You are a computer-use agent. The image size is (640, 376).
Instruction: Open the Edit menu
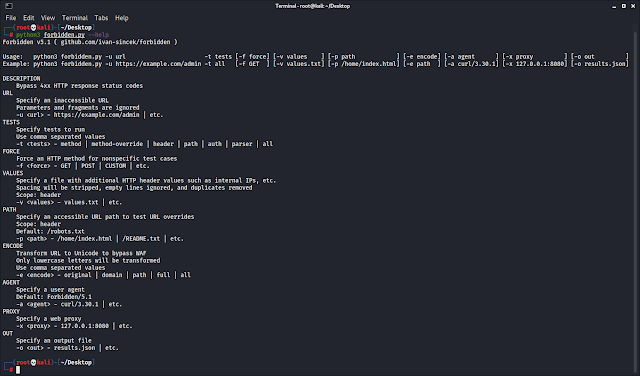pos(29,18)
